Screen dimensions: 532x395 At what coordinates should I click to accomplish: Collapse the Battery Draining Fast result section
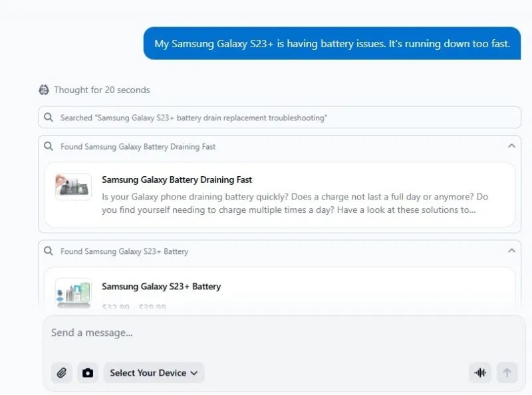[x=511, y=146]
